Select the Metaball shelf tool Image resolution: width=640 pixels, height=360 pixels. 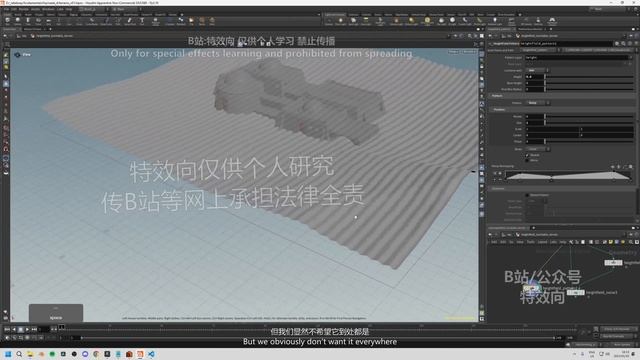click(x=181, y=21)
